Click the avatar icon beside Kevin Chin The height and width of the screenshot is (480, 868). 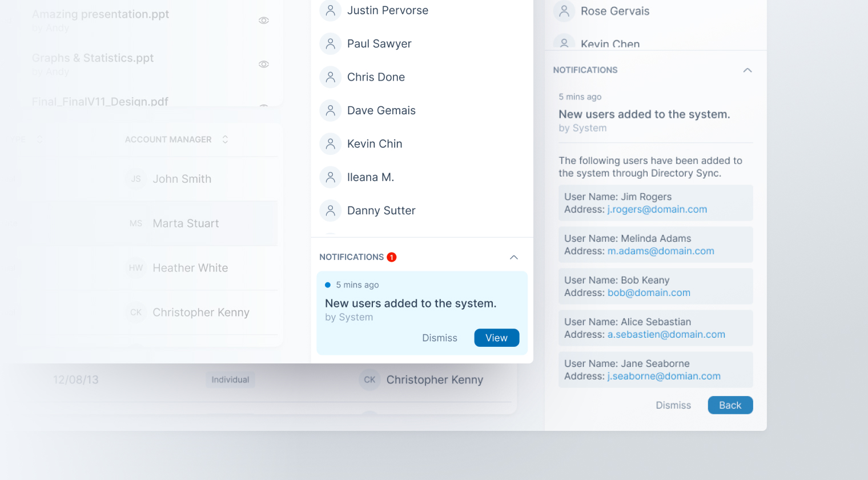330,144
